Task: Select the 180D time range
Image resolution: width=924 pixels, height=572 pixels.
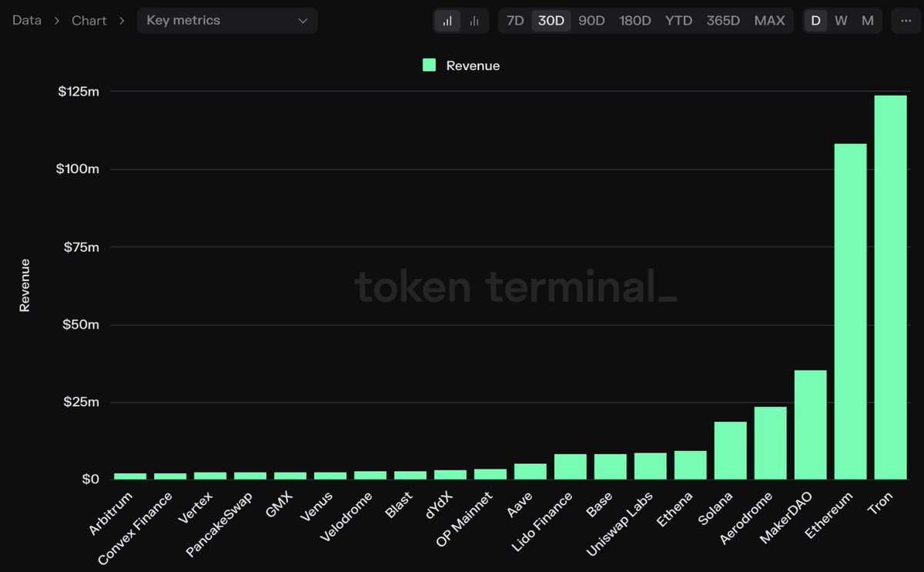Action: pos(635,21)
